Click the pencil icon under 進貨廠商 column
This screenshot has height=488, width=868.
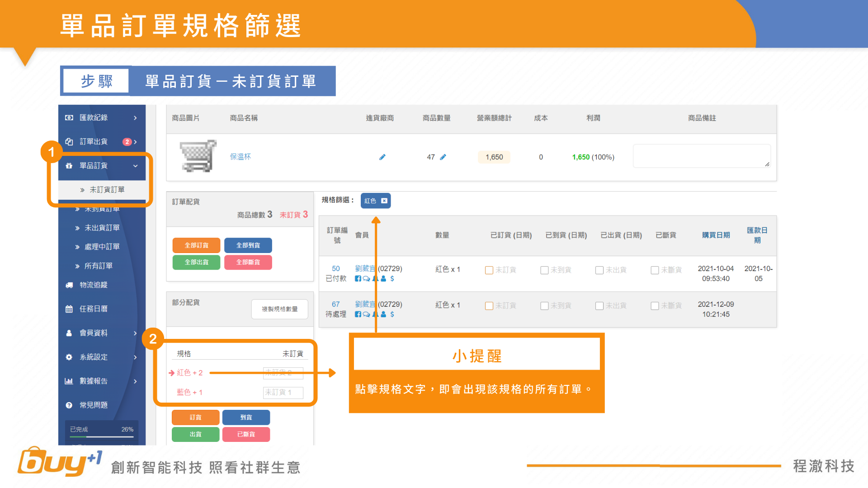(x=382, y=157)
